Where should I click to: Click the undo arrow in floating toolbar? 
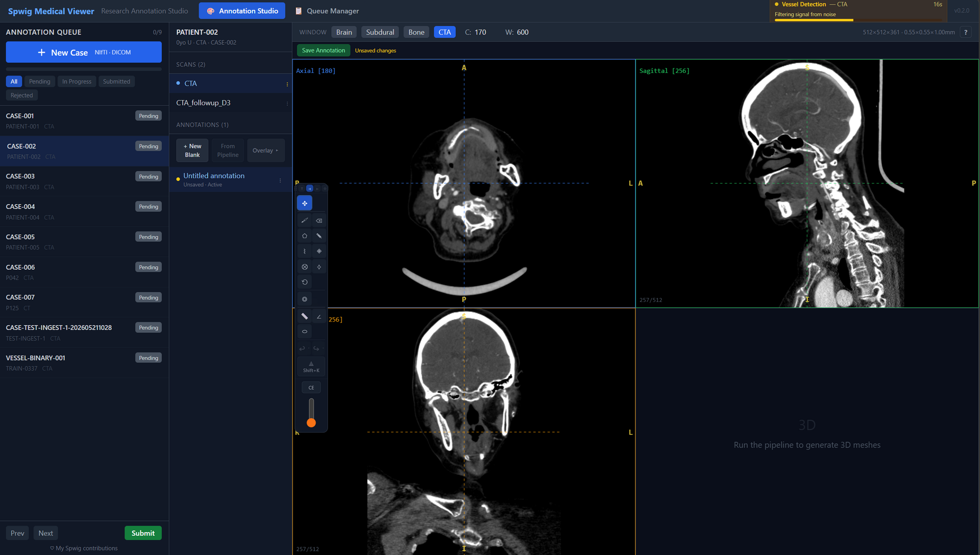[x=302, y=348]
